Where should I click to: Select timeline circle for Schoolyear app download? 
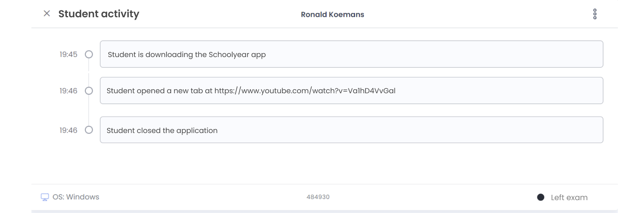(89, 54)
